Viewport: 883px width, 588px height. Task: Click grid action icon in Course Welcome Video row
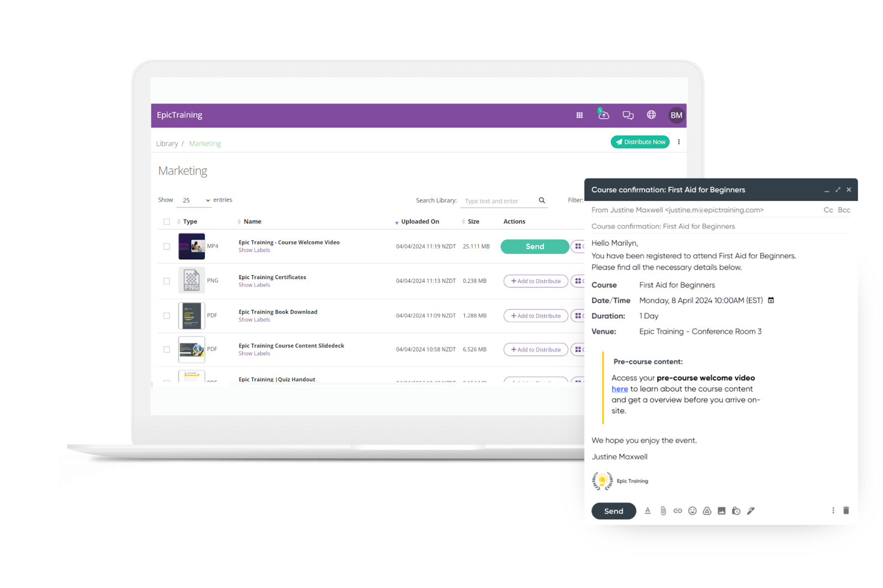(x=577, y=247)
